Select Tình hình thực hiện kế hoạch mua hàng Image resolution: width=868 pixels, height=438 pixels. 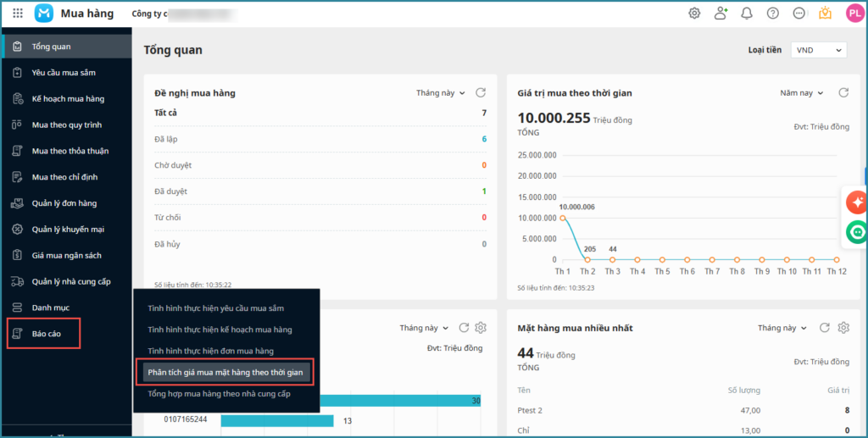[220, 330]
